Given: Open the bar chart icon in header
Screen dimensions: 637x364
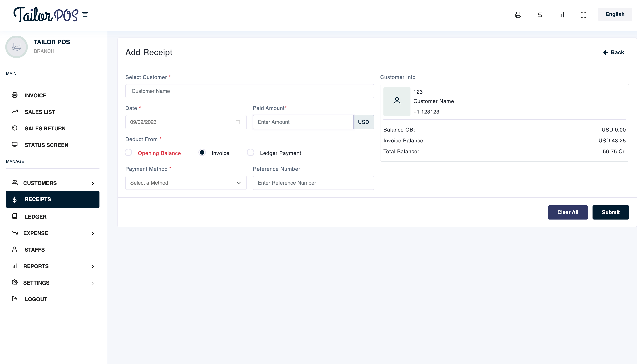Looking at the screenshot, I should 562,15.
